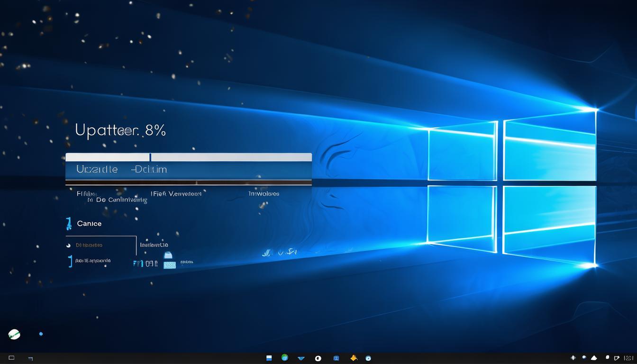Open the blue square taskbar icon
Image resolution: width=637 pixels, height=364 pixels.
point(336,358)
